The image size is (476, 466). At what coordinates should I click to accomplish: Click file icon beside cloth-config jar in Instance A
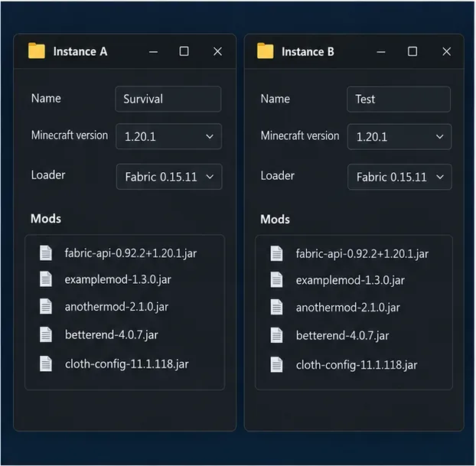click(46, 363)
